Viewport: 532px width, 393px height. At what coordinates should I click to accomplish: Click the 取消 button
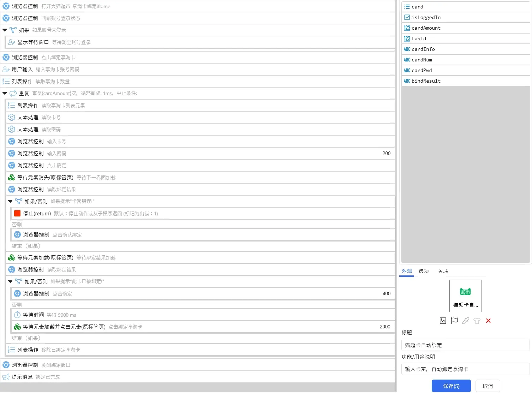488,386
